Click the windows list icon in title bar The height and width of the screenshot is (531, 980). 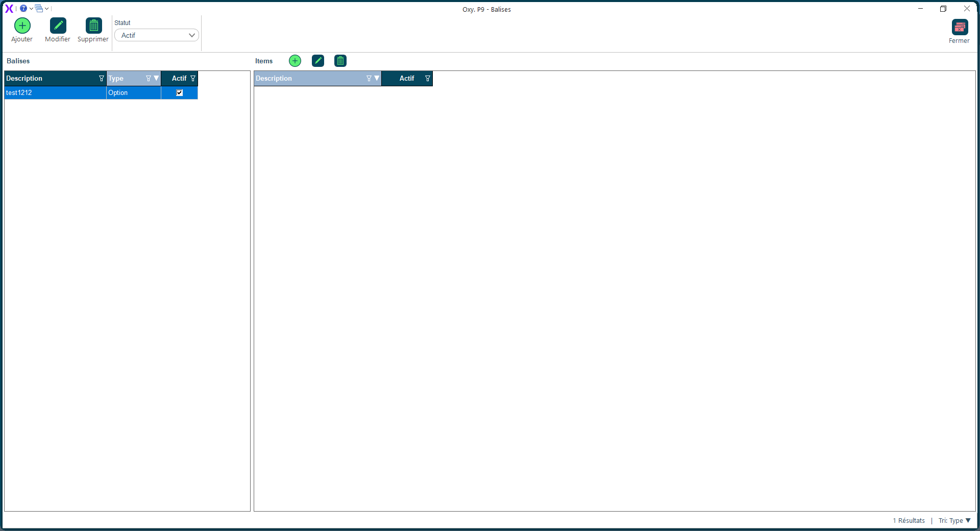pyautogui.click(x=39, y=8)
